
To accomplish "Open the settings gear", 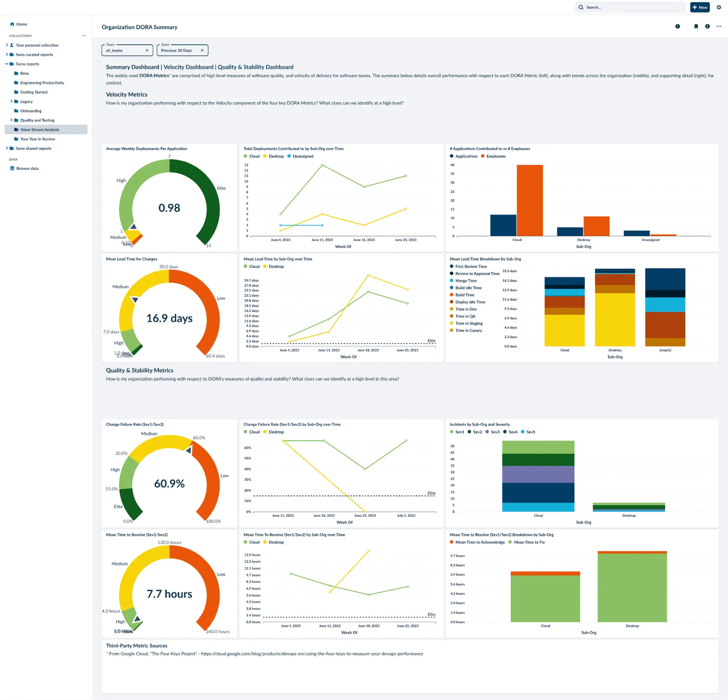I will tap(719, 7).
